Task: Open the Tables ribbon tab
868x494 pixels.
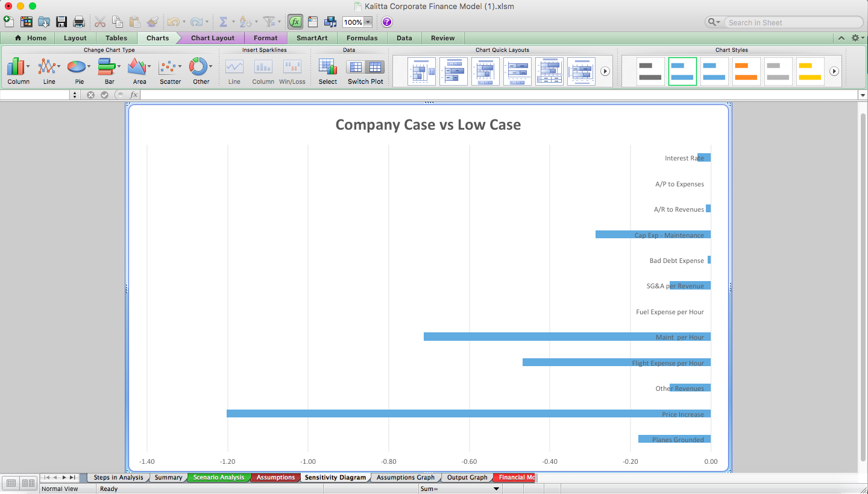Action: [116, 37]
